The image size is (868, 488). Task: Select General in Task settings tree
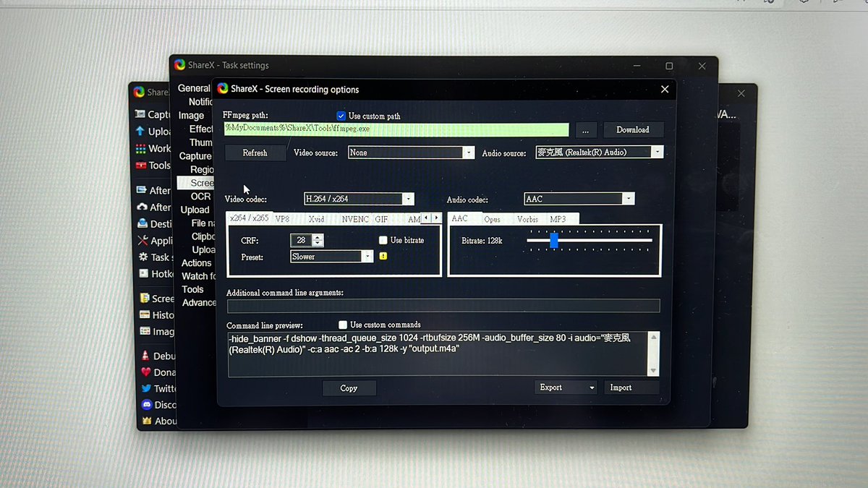tap(194, 88)
